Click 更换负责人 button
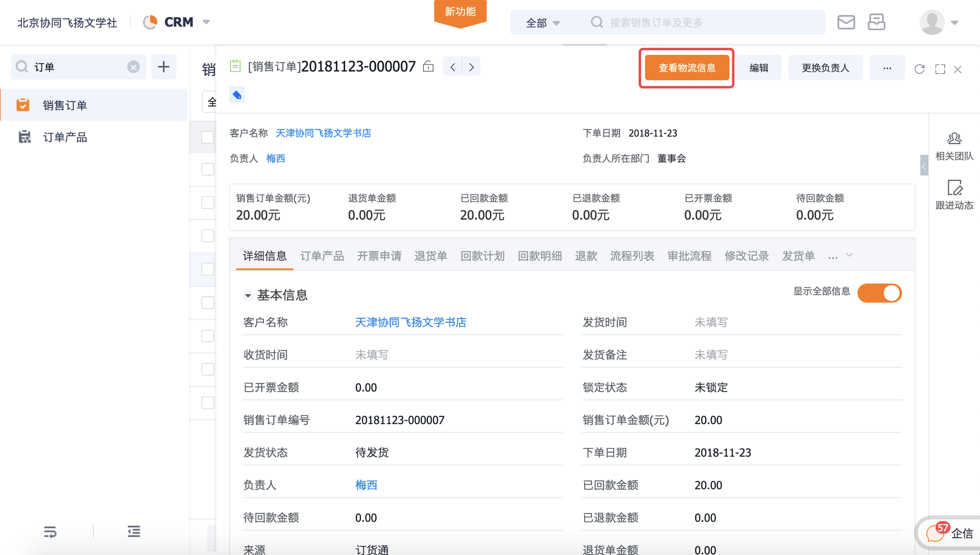Viewport: 980px width, 555px height. 826,68
